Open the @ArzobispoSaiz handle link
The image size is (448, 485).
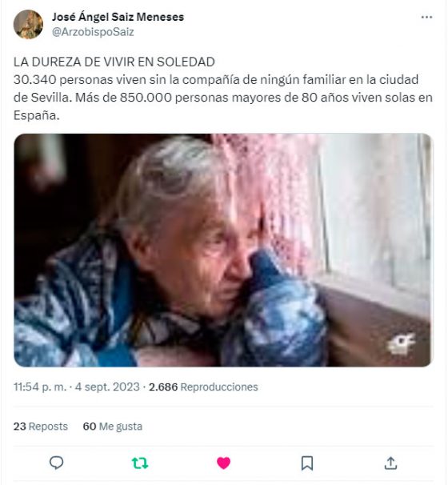coord(93,32)
